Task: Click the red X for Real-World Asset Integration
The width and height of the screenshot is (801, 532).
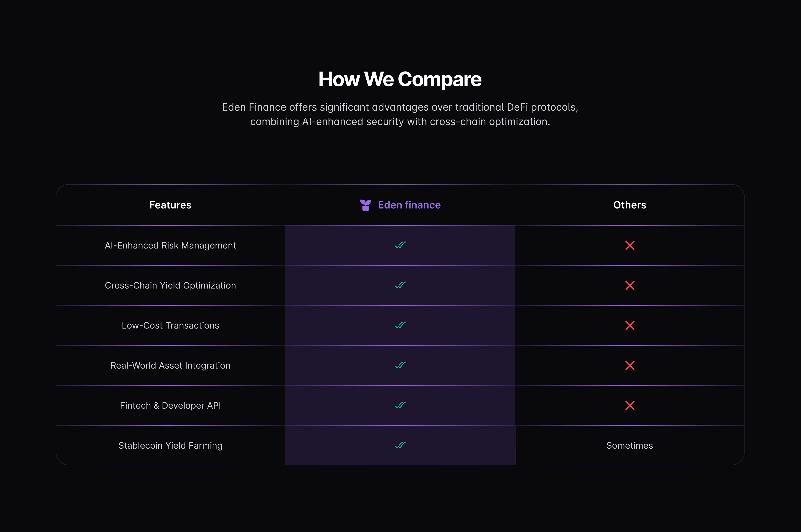Action: (630, 365)
